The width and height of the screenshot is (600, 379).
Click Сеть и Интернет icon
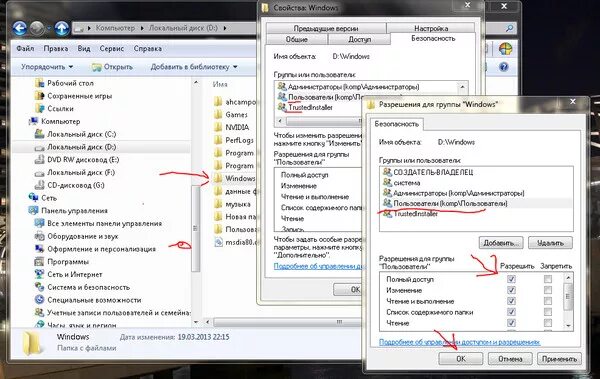[39, 274]
